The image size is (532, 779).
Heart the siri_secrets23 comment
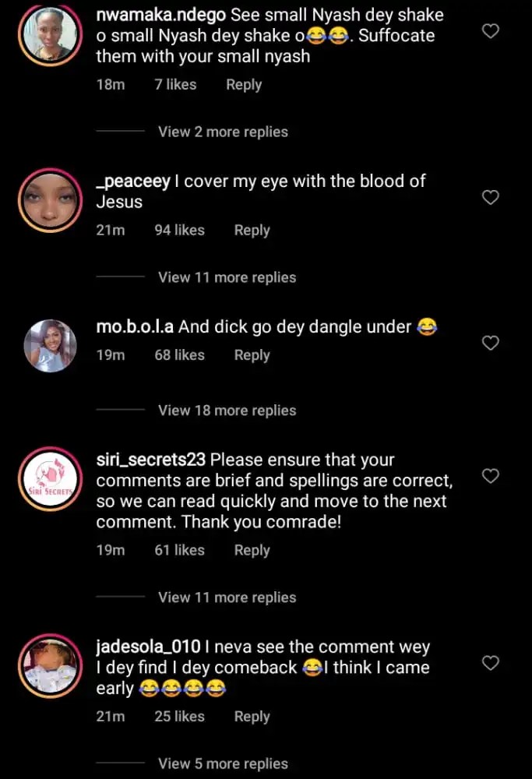click(491, 476)
